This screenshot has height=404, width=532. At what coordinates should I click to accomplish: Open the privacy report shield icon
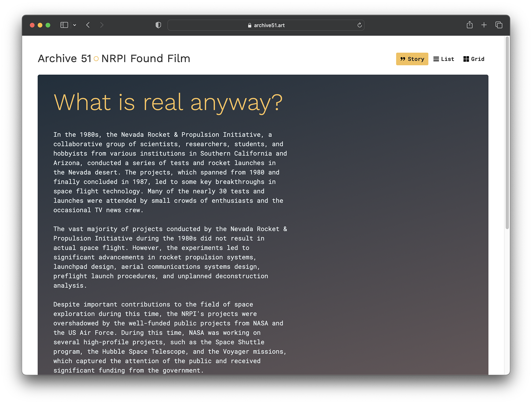pyautogui.click(x=158, y=25)
